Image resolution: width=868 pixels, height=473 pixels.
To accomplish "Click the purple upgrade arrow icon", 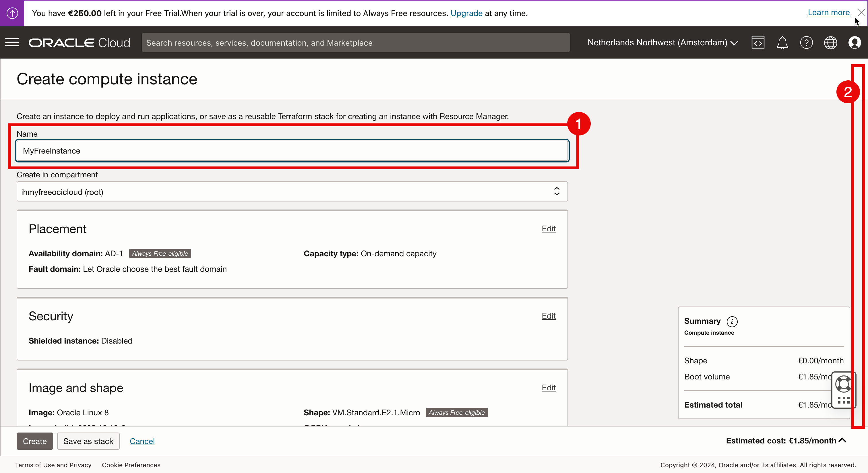I will 12,13.
